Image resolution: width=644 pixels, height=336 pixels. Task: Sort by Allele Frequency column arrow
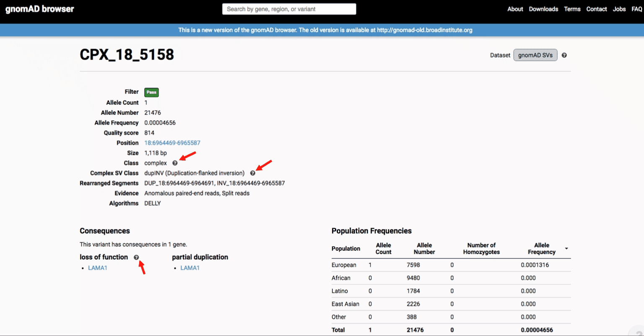pos(566,249)
